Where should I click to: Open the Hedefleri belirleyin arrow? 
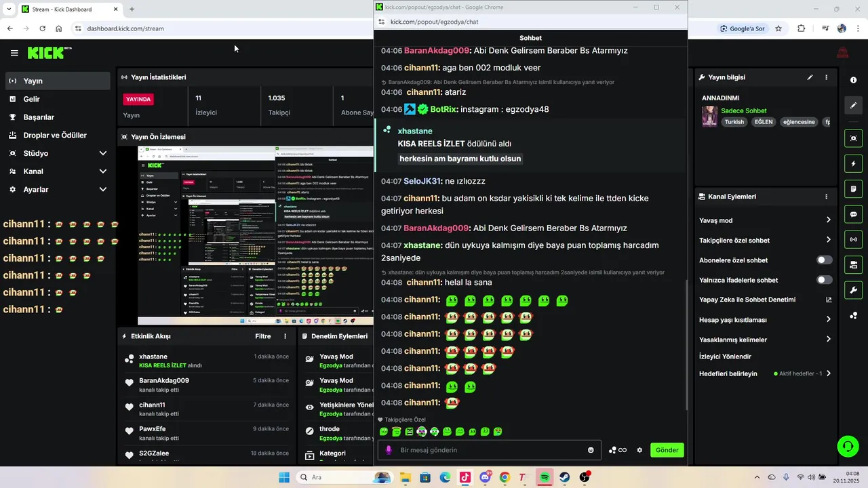[828, 373]
